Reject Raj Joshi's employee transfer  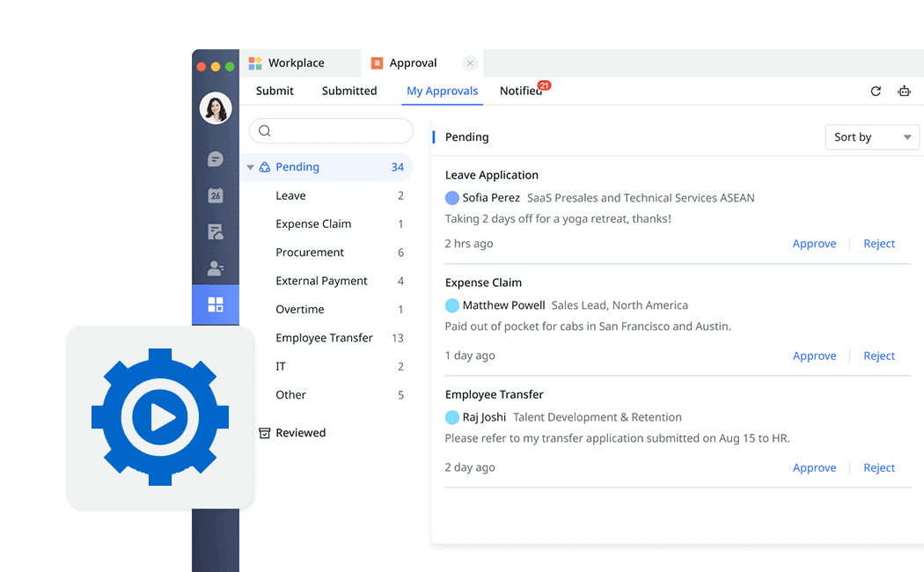(x=879, y=468)
